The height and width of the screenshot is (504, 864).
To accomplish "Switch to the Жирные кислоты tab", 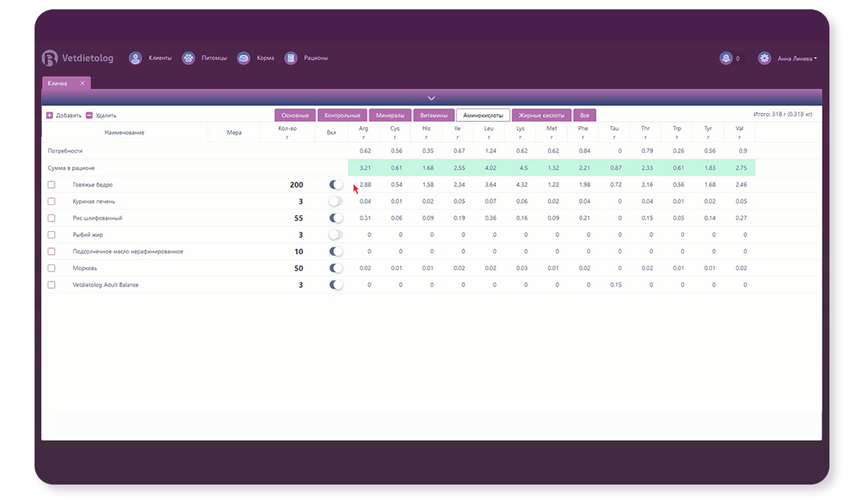I will [541, 115].
